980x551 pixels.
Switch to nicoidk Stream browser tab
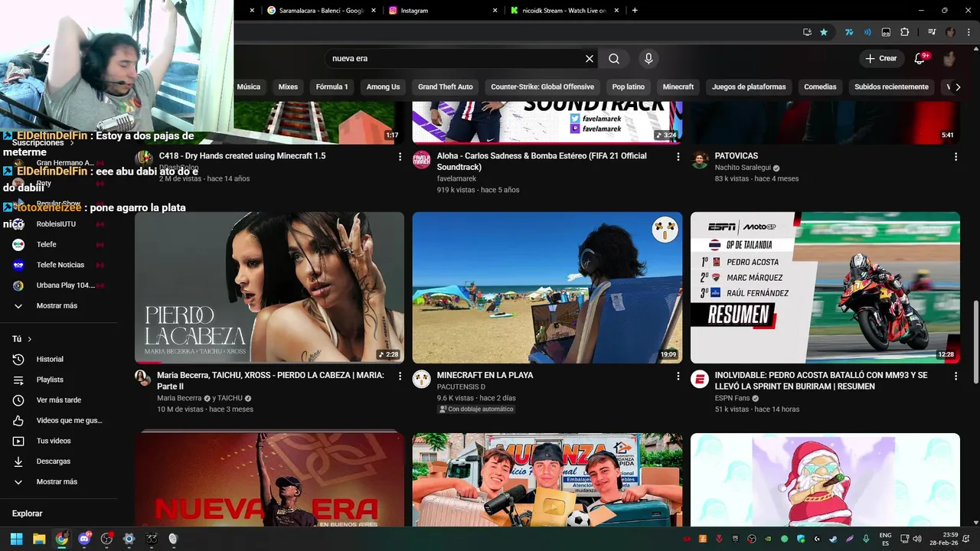(x=563, y=11)
